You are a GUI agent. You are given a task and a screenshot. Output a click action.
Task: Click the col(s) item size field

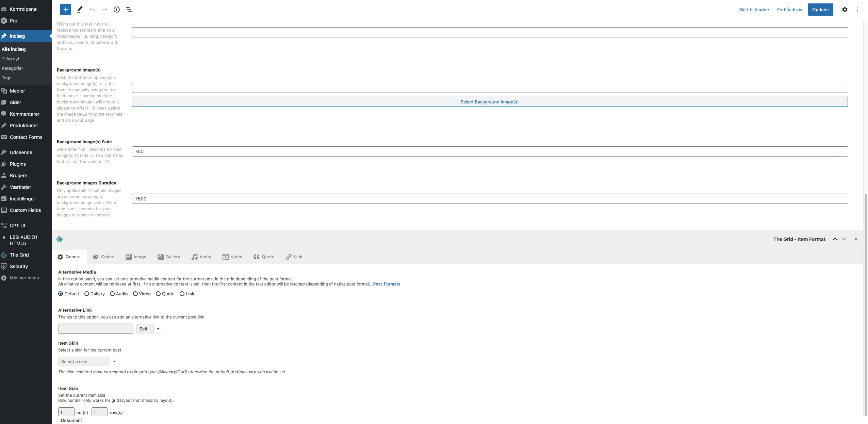click(66, 412)
